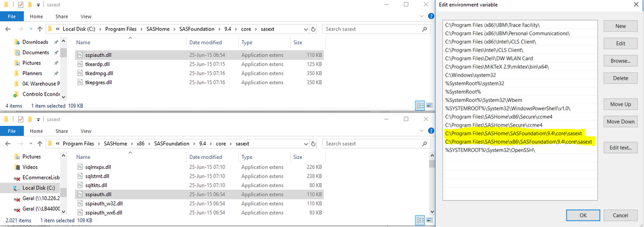
Task: Cancel the Edit environment variable dialog
Action: tap(620, 215)
